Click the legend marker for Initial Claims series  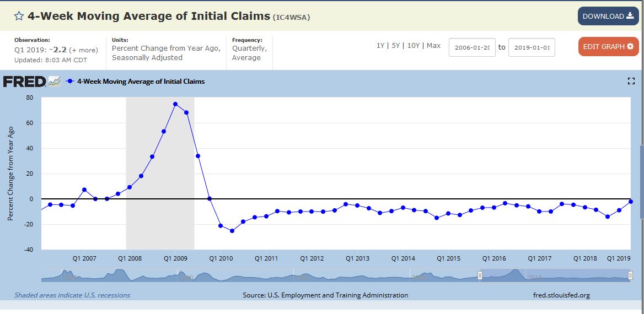click(x=69, y=82)
